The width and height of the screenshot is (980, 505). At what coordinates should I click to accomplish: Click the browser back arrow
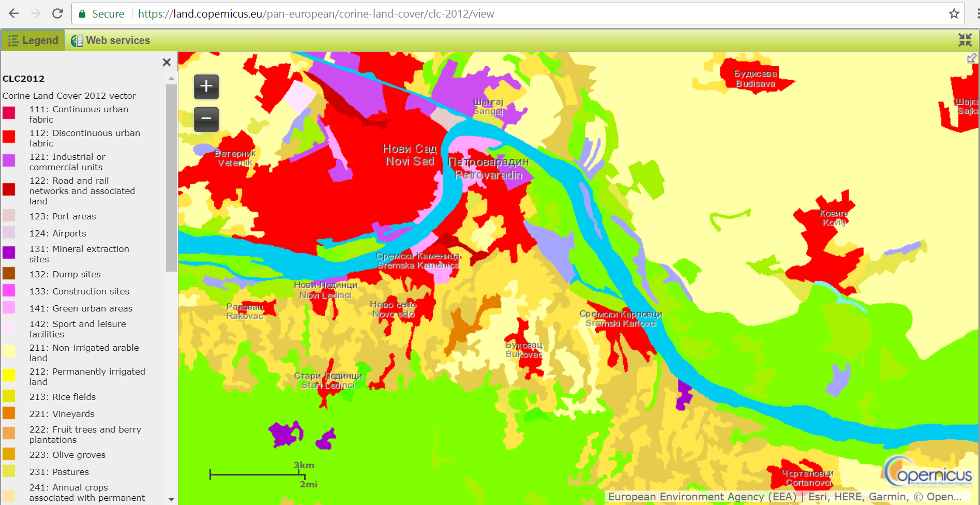tap(14, 13)
